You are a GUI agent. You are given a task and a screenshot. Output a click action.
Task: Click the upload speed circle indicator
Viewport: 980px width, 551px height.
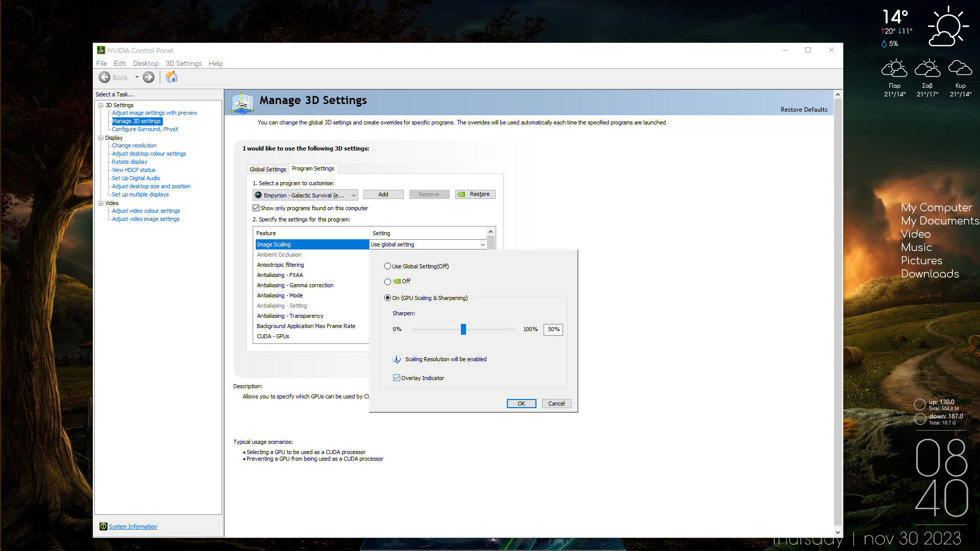[920, 405]
